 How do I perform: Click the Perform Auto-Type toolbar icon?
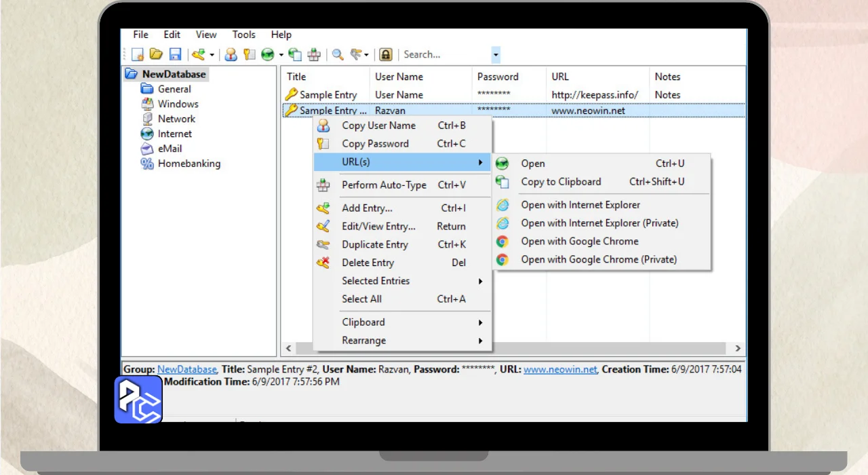coord(314,54)
